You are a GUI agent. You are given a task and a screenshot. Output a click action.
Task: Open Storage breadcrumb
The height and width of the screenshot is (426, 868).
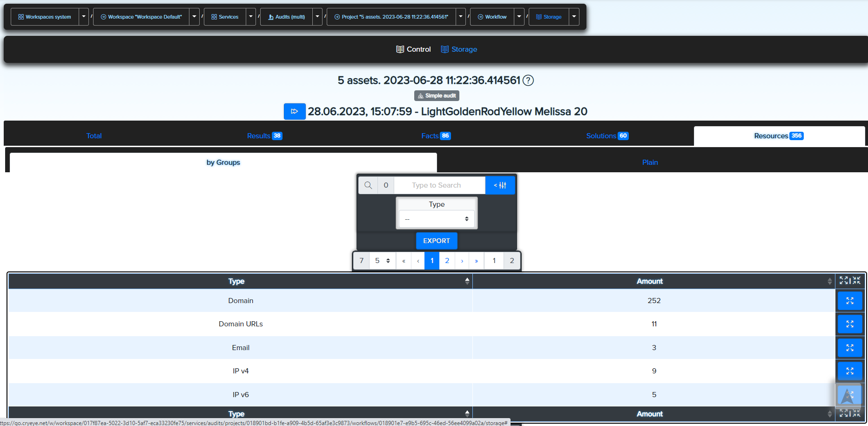549,17
